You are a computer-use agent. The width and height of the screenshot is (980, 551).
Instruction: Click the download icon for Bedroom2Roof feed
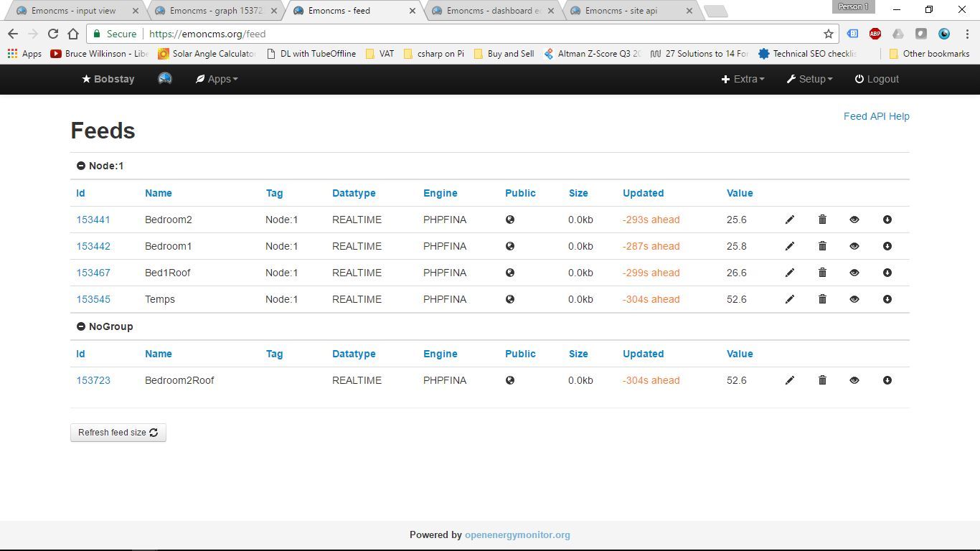tap(887, 380)
